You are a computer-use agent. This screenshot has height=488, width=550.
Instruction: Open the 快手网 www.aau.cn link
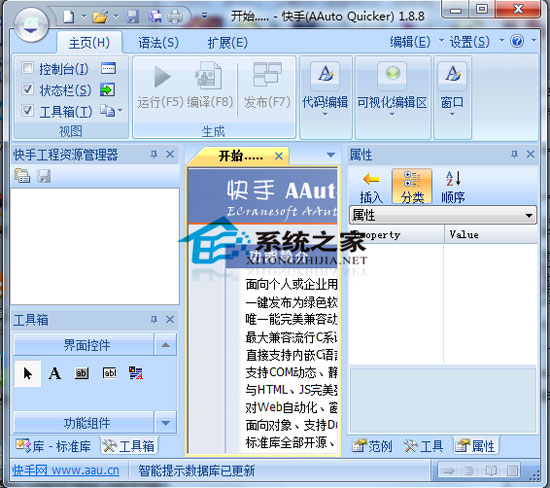[x=66, y=470]
